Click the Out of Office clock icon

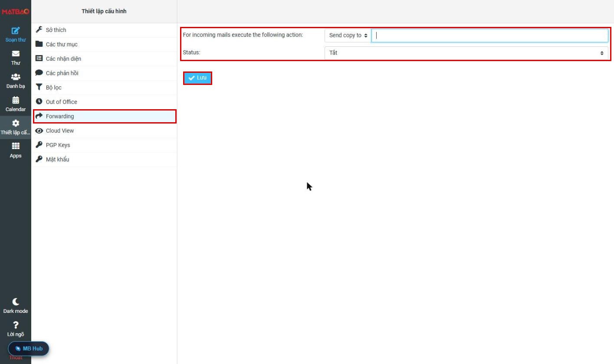click(39, 101)
